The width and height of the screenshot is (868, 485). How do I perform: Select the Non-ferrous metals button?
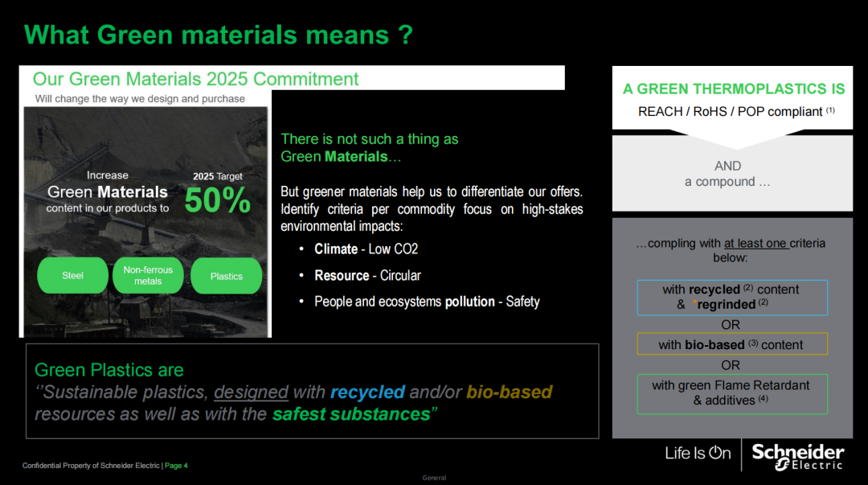(x=148, y=276)
